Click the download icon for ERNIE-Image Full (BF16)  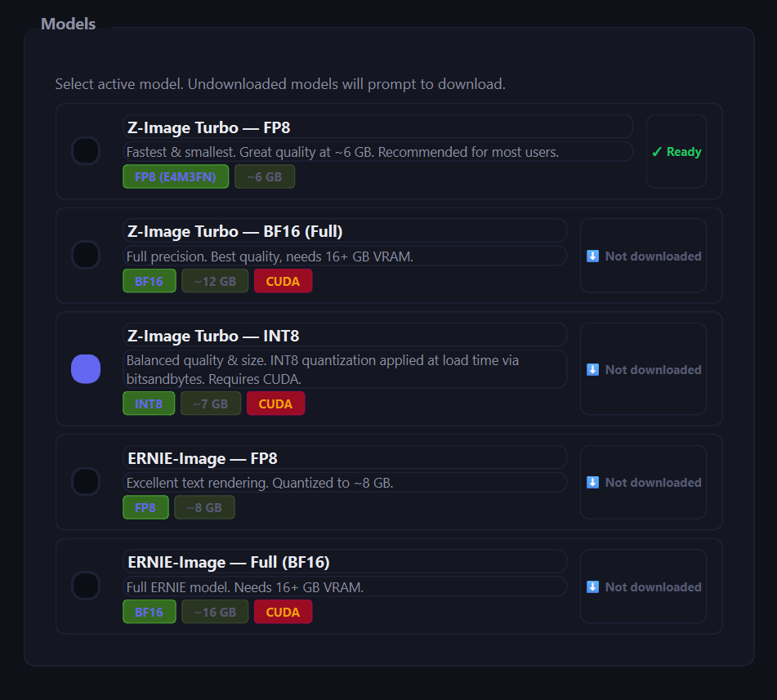[592, 587]
